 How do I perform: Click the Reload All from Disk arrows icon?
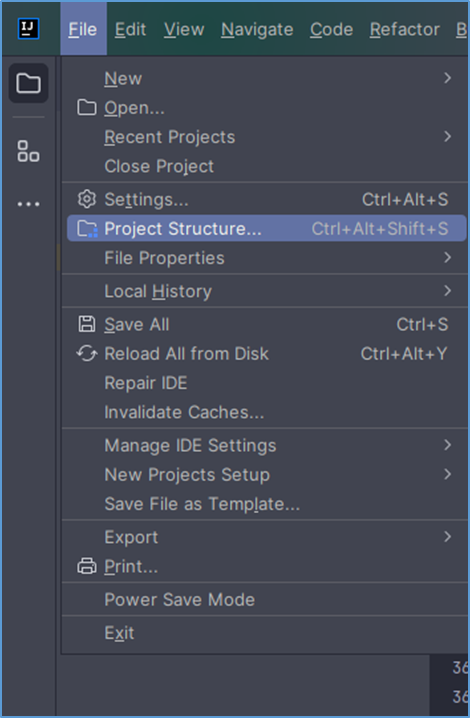(87, 354)
